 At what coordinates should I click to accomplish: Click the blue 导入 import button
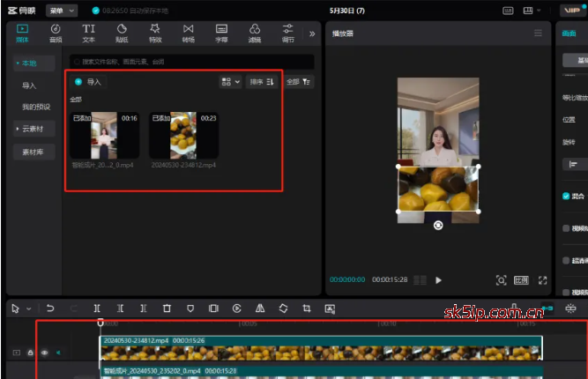point(88,82)
